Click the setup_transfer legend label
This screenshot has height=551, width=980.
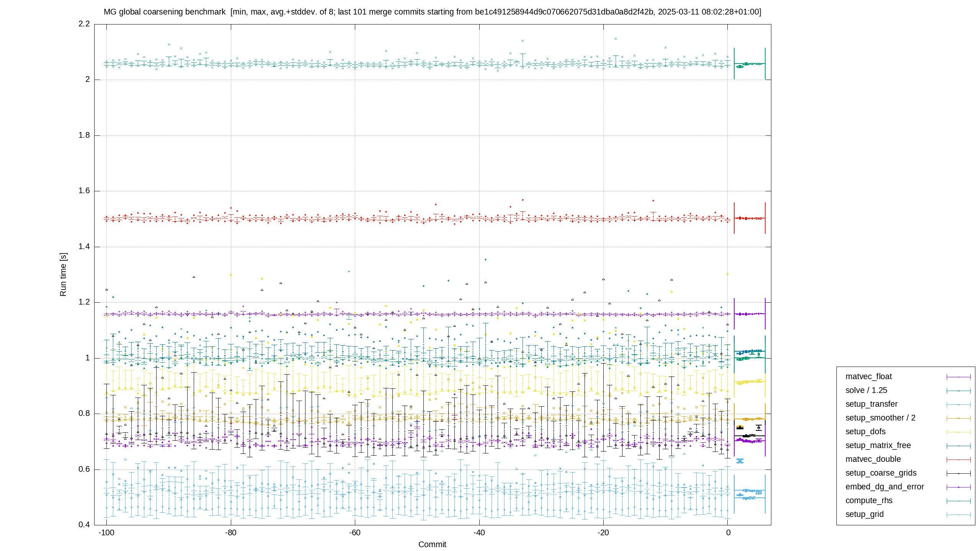coord(871,404)
